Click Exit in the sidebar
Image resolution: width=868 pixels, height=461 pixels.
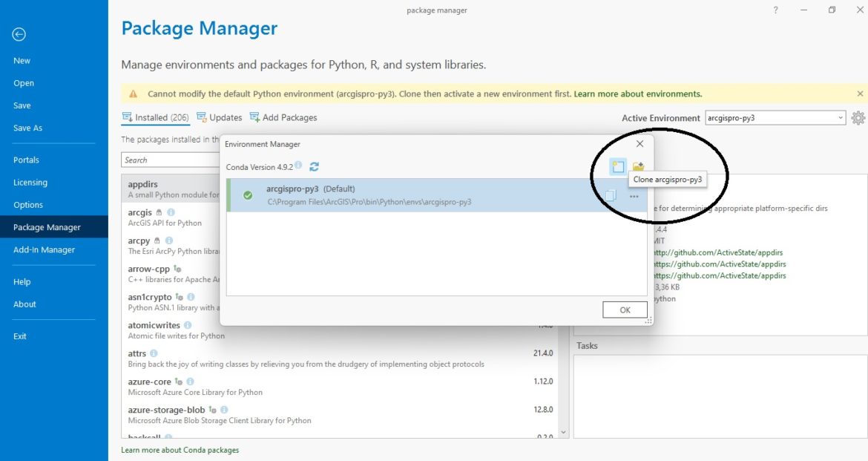click(20, 336)
